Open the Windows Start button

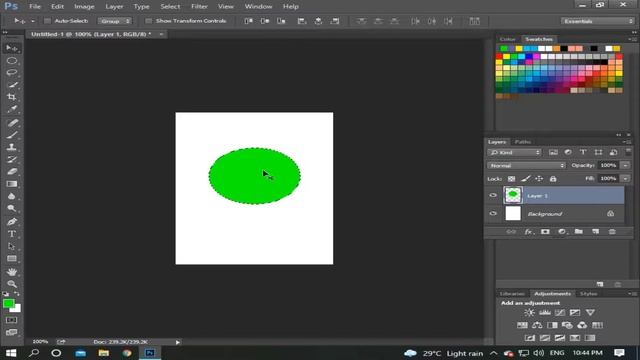pyautogui.click(x=11, y=353)
